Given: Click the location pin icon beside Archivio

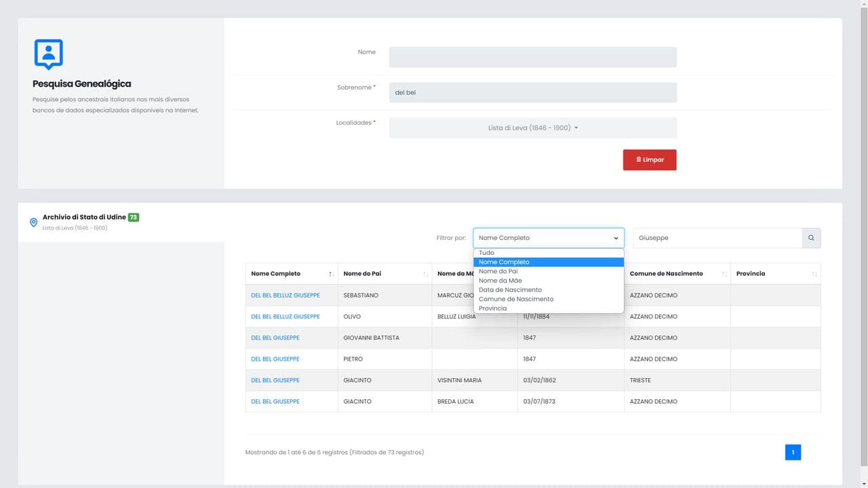Looking at the screenshot, I should (x=33, y=222).
